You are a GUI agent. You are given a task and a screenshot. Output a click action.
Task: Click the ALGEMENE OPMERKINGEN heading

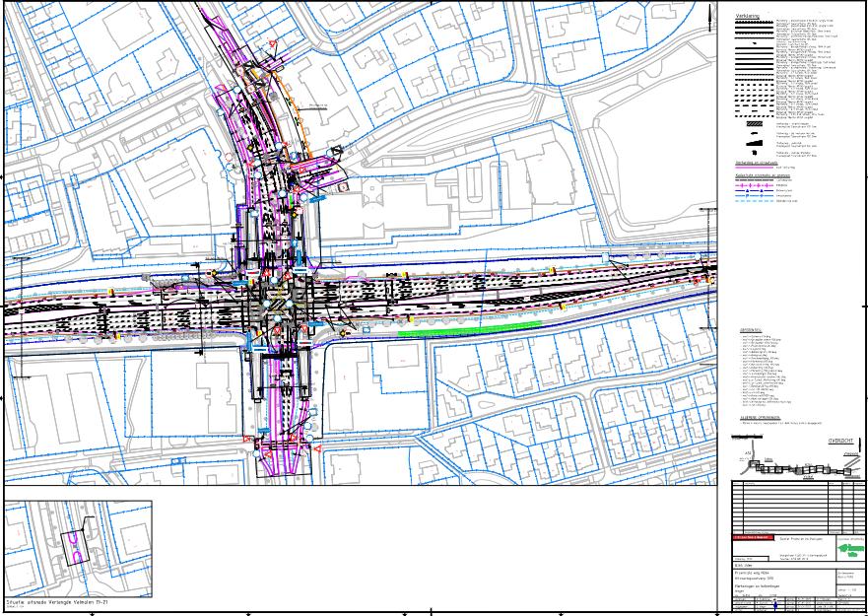(x=764, y=417)
